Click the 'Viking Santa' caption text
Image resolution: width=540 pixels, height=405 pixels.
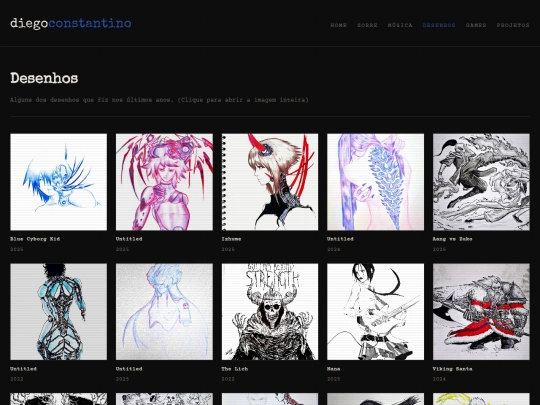point(452,369)
